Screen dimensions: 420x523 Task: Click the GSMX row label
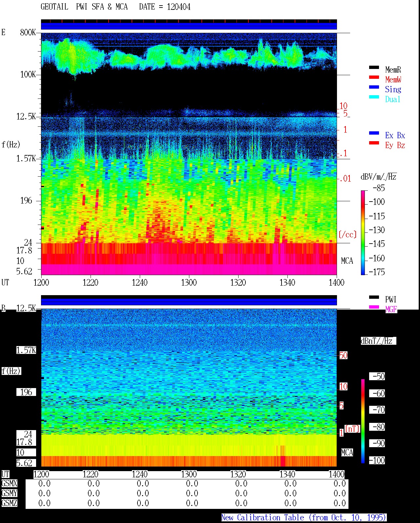click(9, 484)
